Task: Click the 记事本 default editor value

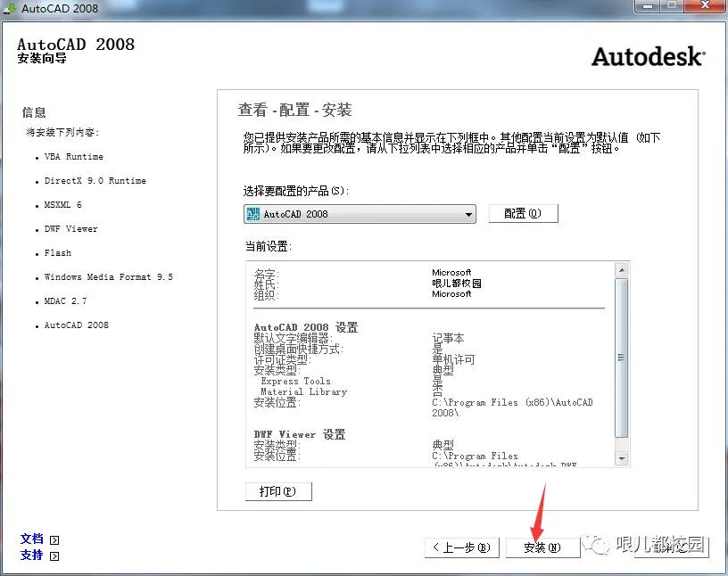Action: coord(448,338)
